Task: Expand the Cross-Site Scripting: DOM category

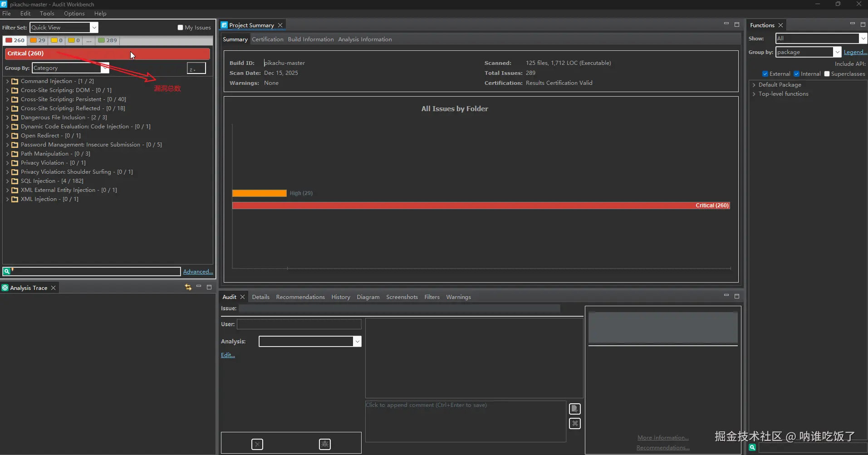Action: tap(7, 90)
